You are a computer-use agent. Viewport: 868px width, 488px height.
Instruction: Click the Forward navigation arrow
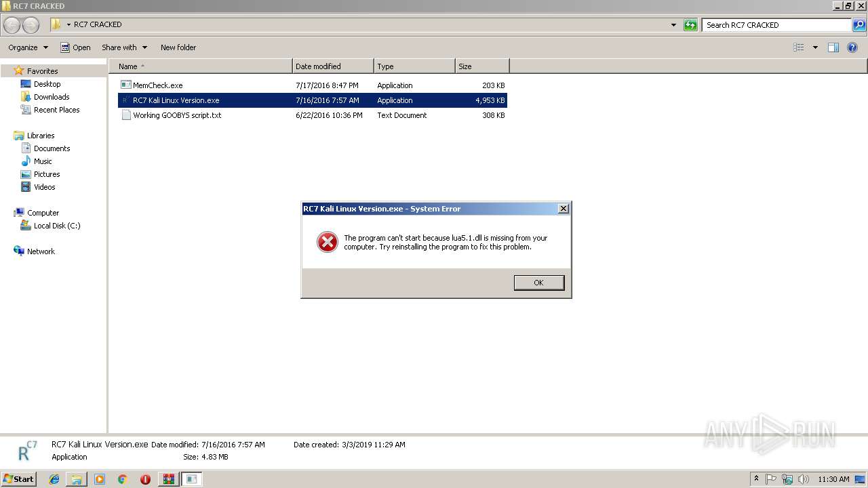pyautogui.click(x=31, y=25)
